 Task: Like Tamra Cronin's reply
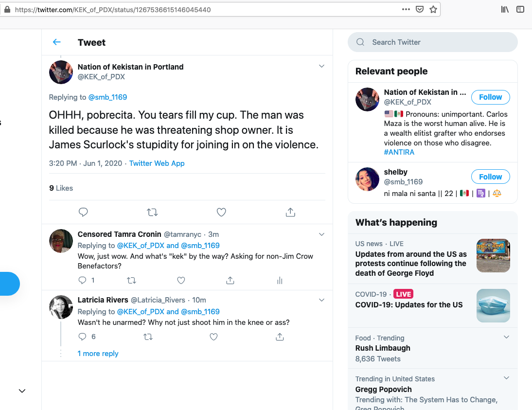click(x=181, y=280)
